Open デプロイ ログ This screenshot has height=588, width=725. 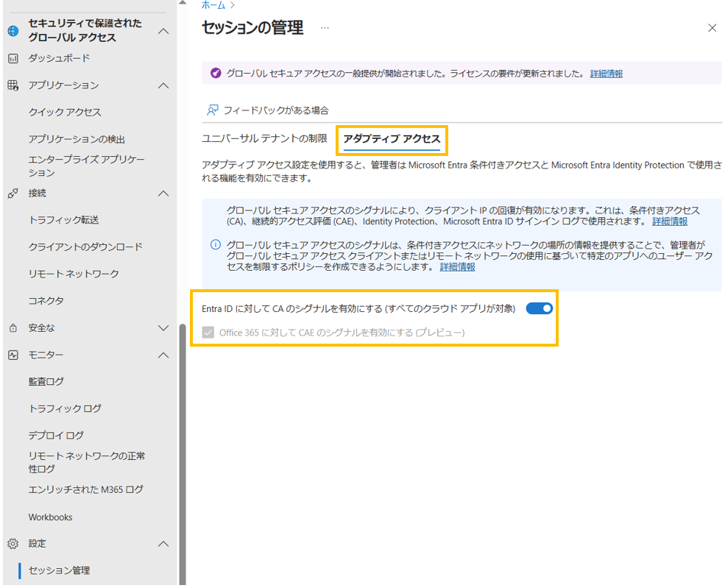tap(56, 436)
